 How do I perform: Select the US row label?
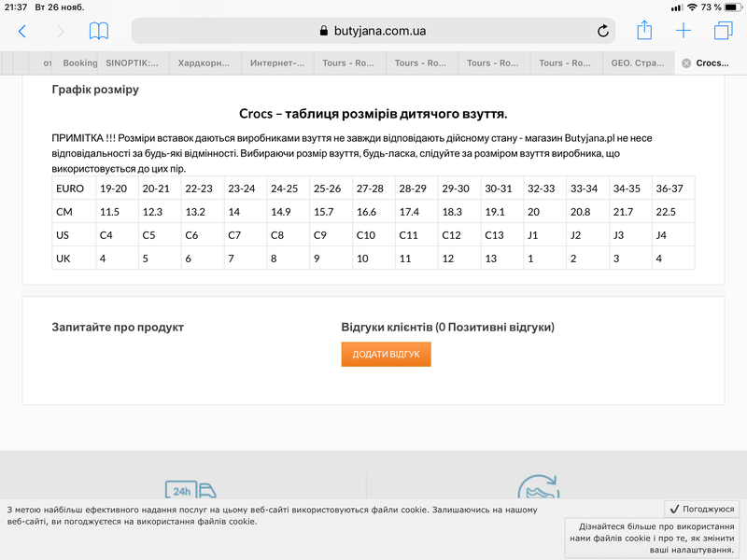click(74, 235)
